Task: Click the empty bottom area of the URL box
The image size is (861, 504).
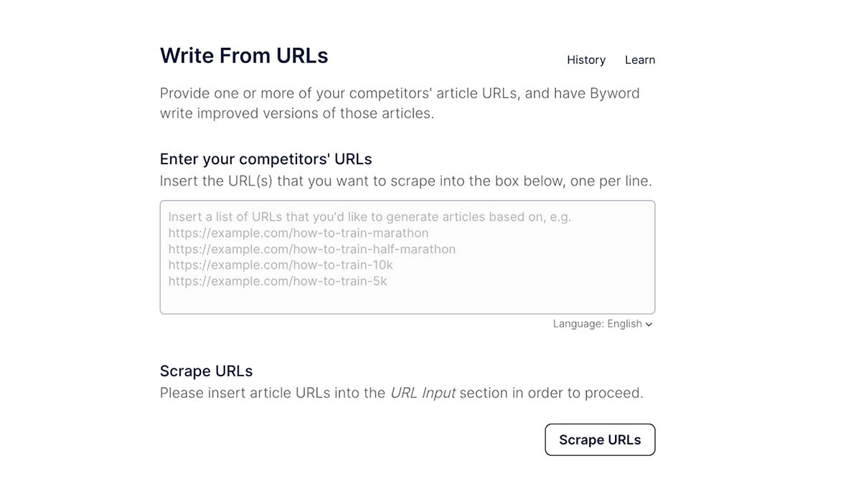Action: tap(407, 301)
